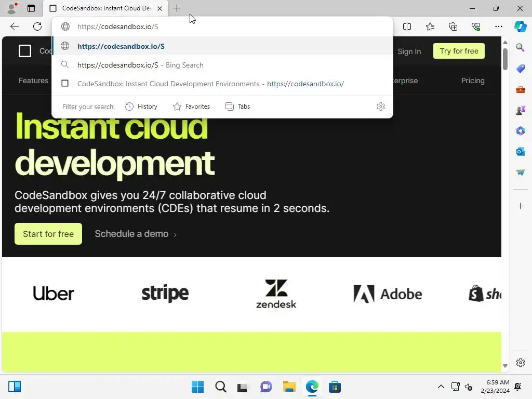Open sidebar Games chess icon
This screenshot has width=532, height=399.
(x=520, y=110)
